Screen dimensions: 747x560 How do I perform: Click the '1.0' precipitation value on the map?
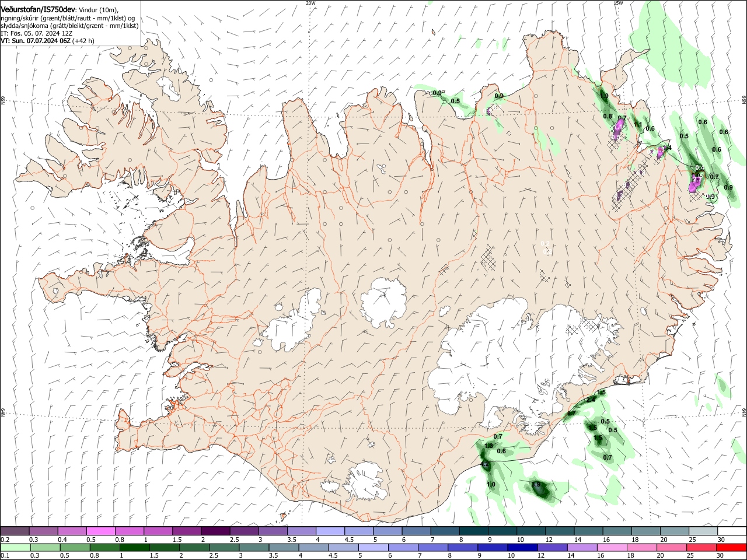491,485
